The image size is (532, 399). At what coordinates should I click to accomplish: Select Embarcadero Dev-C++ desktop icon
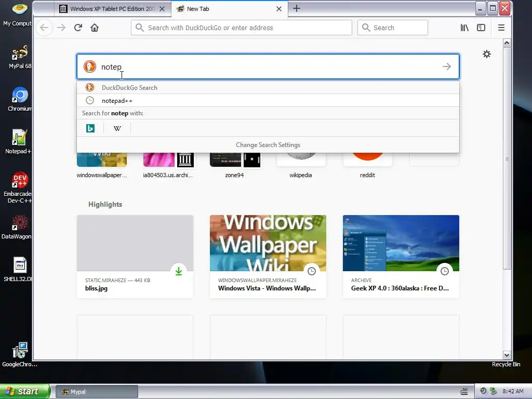click(18, 188)
